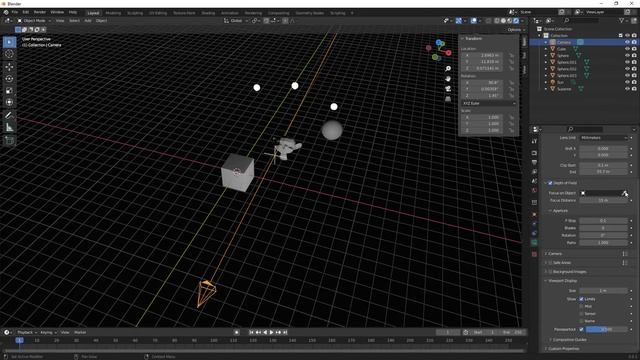This screenshot has height=360, width=640.
Task: Toggle camera view icon in viewport
Action: point(448,89)
